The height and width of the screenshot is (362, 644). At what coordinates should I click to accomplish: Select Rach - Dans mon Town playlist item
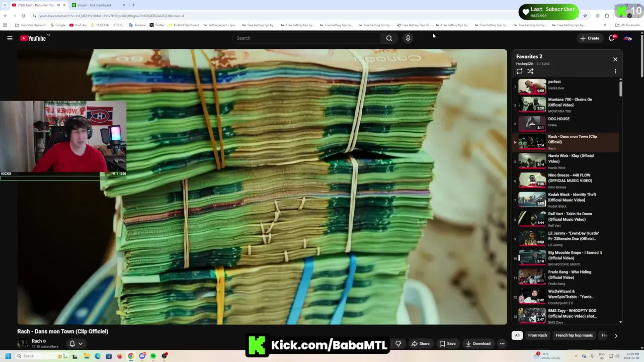566,142
